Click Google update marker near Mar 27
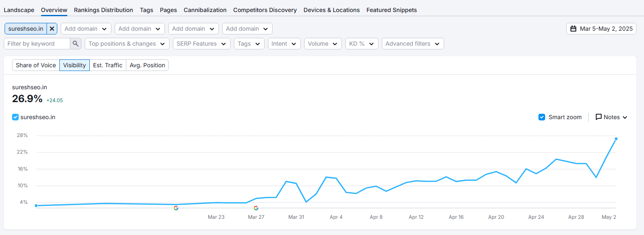The width and height of the screenshot is (644, 235). pyautogui.click(x=256, y=208)
